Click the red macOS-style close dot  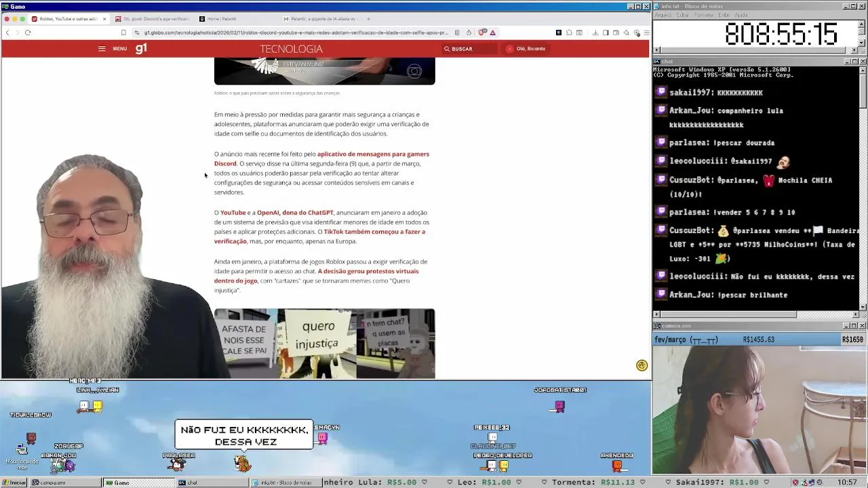7,19
